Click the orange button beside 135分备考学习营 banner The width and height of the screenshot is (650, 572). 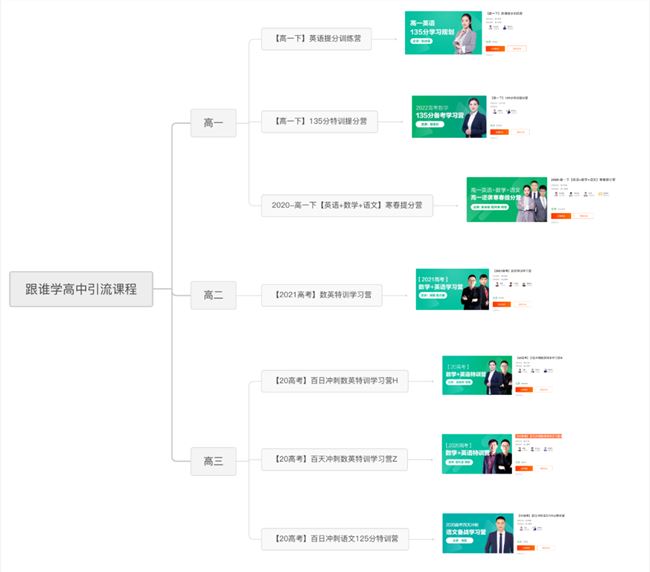pyautogui.click(x=499, y=132)
